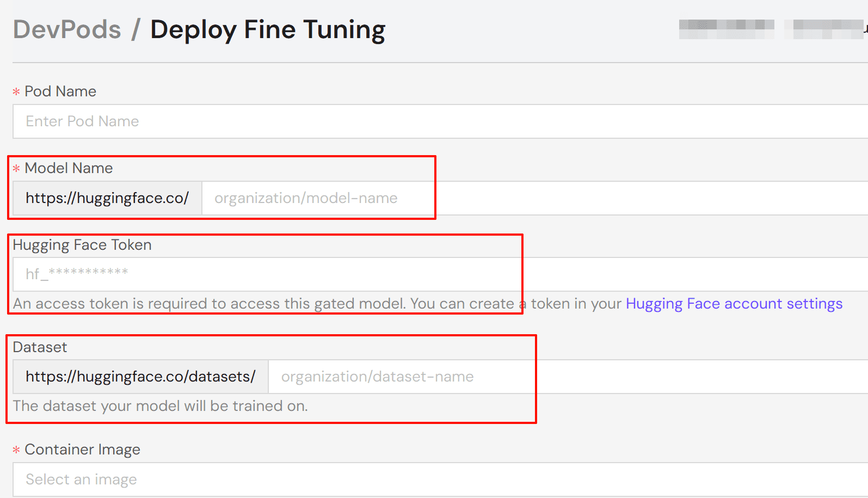Focus the organization/dataset-name input field
The height and width of the screenshot is (498, 868).
[x=544, y=377]
